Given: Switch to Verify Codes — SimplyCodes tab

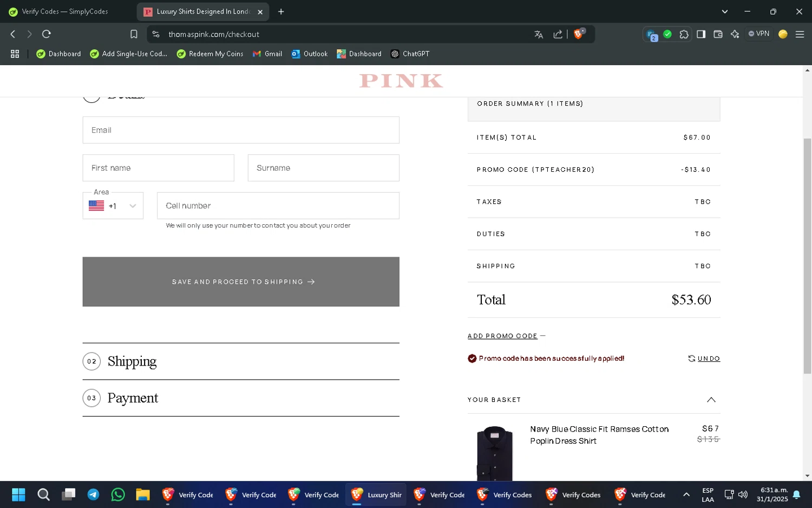Looking at the screenshot, I should coord(65,11).
